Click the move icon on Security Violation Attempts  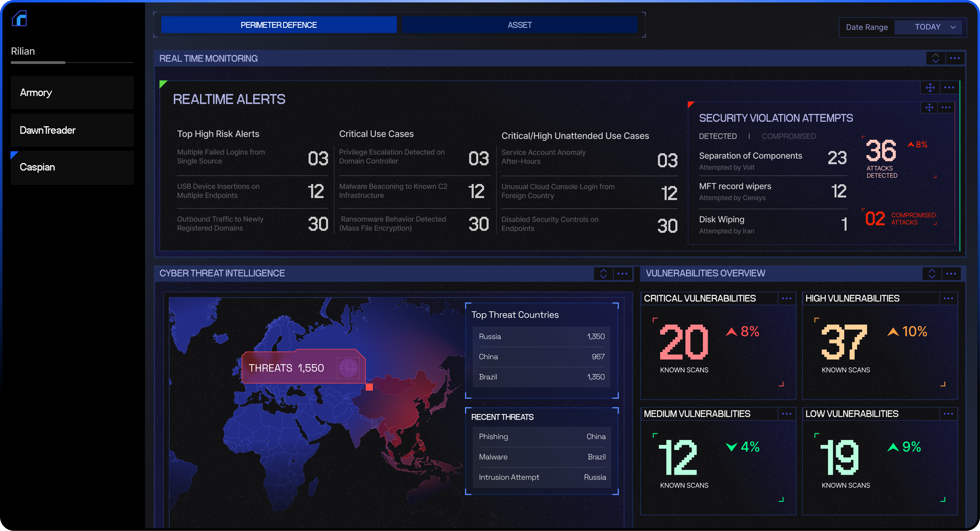(x=929, y=108)
